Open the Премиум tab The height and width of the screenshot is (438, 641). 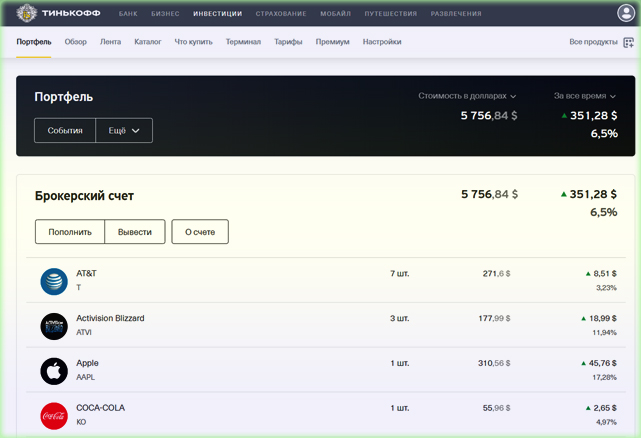pyautogui.click(x=332, y=42)
